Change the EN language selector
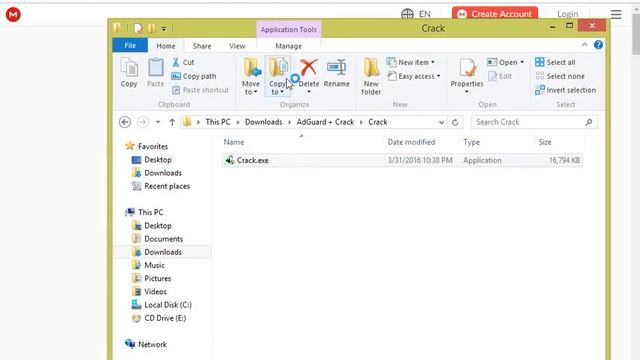This screenshot has width=640, height=360. tap(416, 14)
